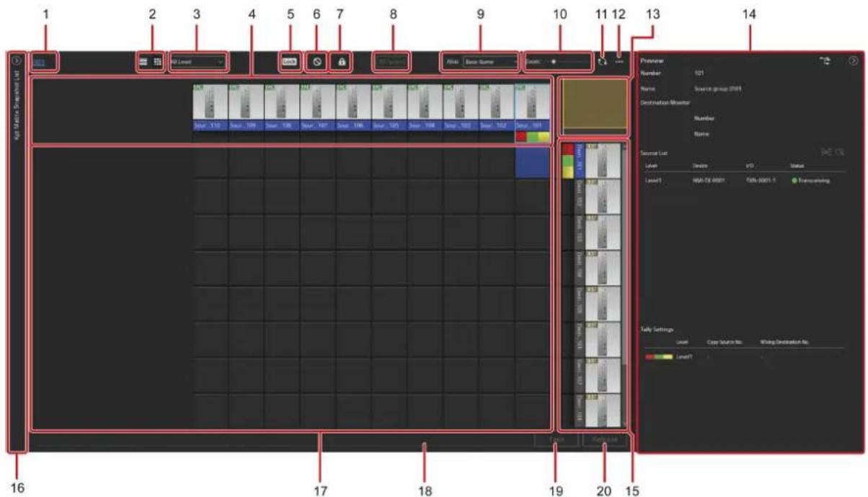The image size is (868, 497).
Task: Click the tally color strip under Sour...101
Action: 532,136
